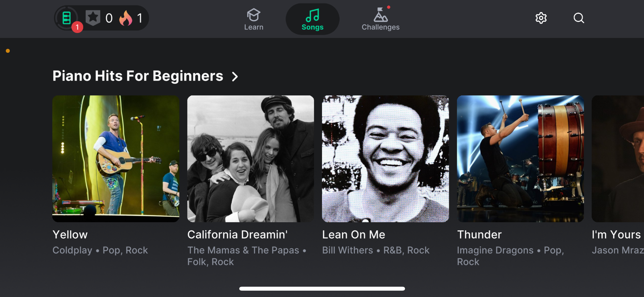Switch to the Challenges tab

click(x=380, y=27)
